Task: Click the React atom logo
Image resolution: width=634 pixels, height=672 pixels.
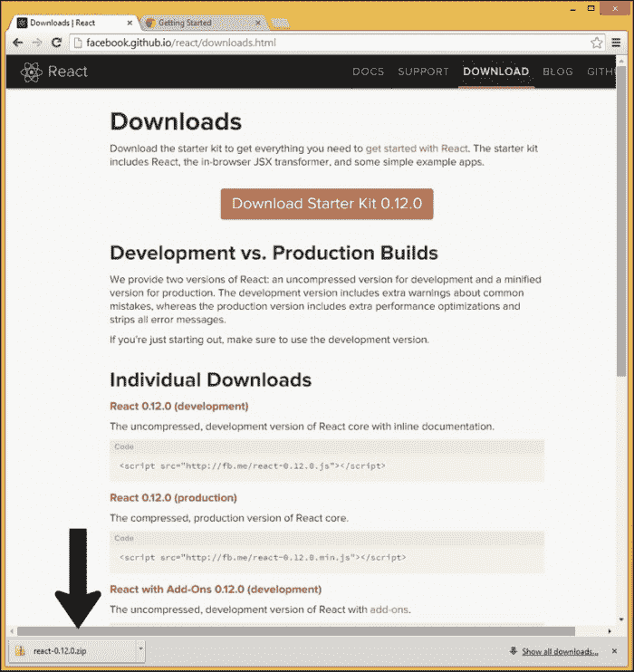Action: 32,72
